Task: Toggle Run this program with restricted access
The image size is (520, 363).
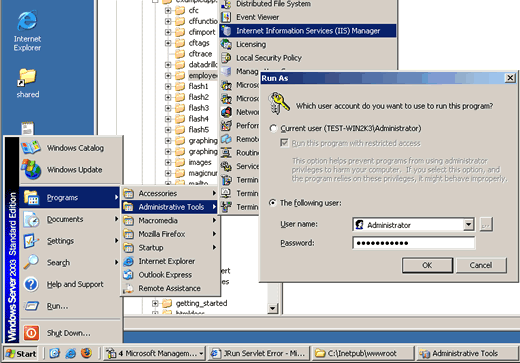Action: 284,143
